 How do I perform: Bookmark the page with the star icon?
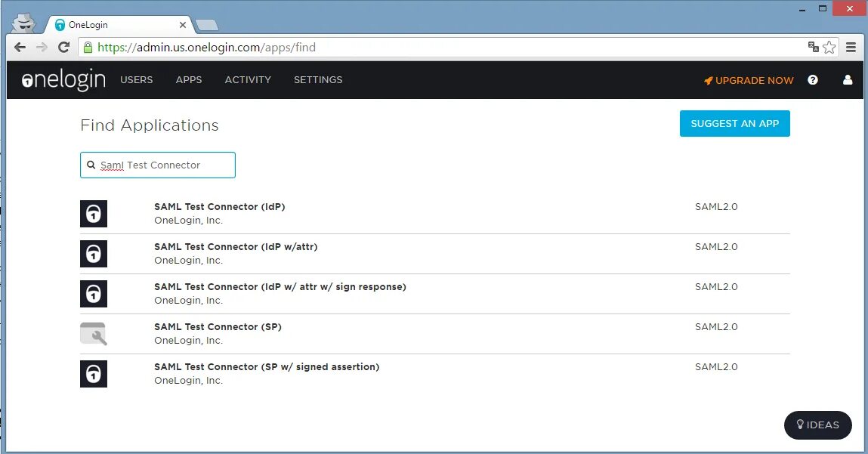(829, 47)
